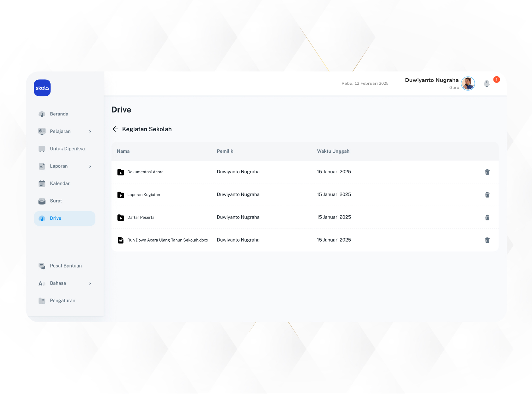Click the user profile avatar
The height and width of the screenshot is (394, 532).
tap(468, 83)
